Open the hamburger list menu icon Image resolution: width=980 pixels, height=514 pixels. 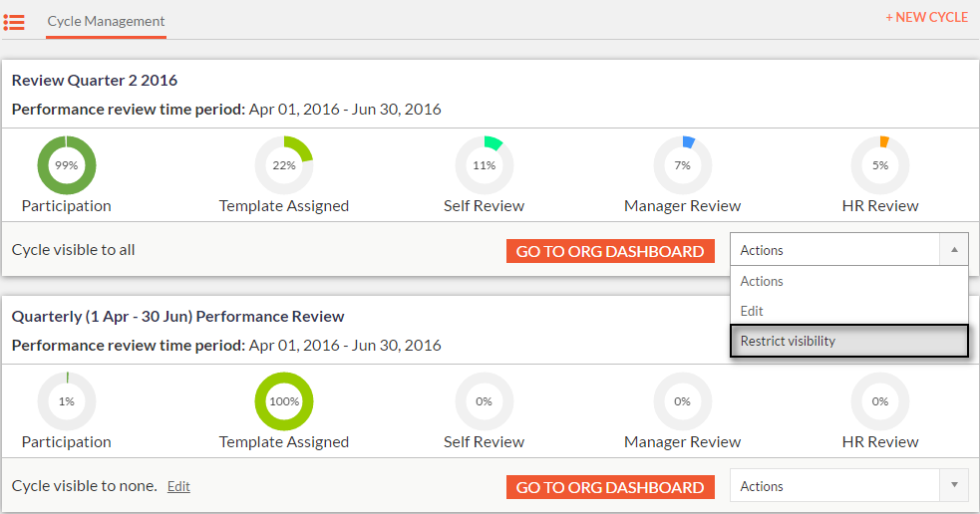(x=14, y=23)
